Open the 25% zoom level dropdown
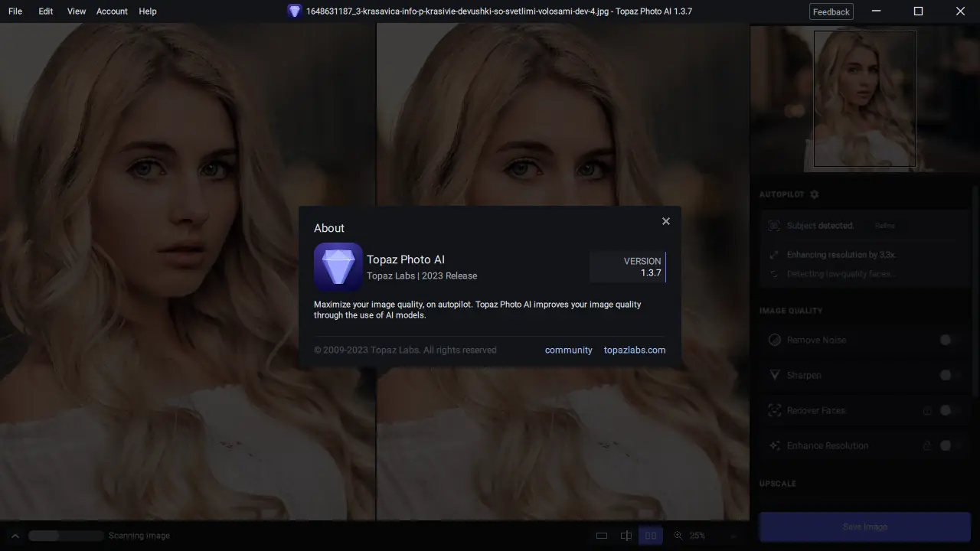The width and height of the screenshot is (980, 551). 714,536
